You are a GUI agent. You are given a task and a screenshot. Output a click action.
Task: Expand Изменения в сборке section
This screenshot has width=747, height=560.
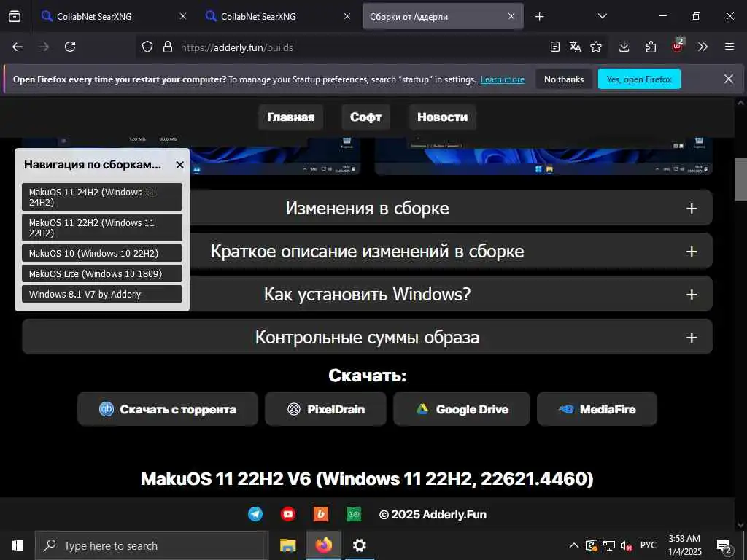[451, 208]
